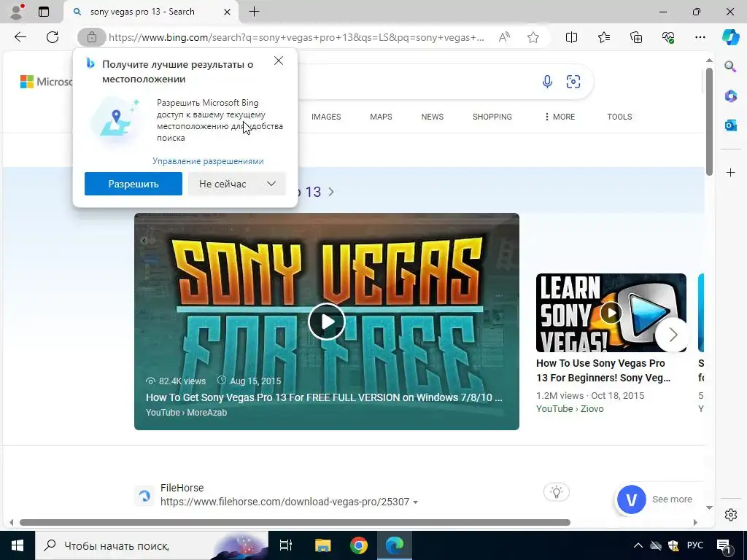This screenshot has width=747, height=560.
Task: Open Edge Settings and more menu
Action: tap(700, 37)
